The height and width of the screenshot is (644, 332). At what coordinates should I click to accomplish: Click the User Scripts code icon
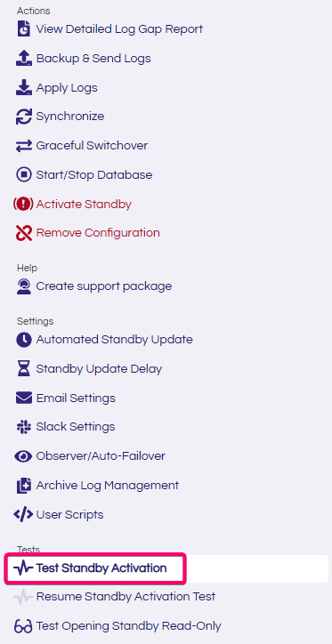pos(23,515)
